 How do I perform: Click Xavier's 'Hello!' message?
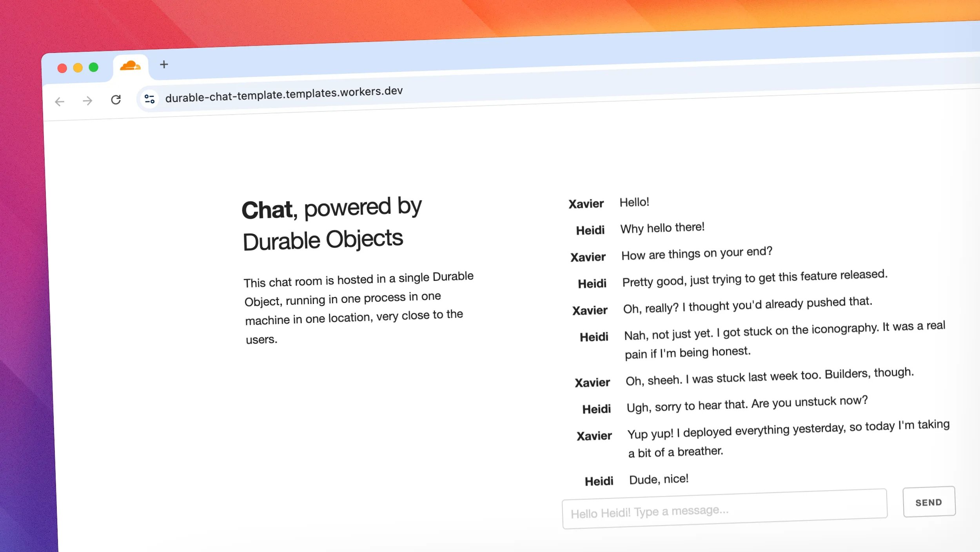click(634, 202)
